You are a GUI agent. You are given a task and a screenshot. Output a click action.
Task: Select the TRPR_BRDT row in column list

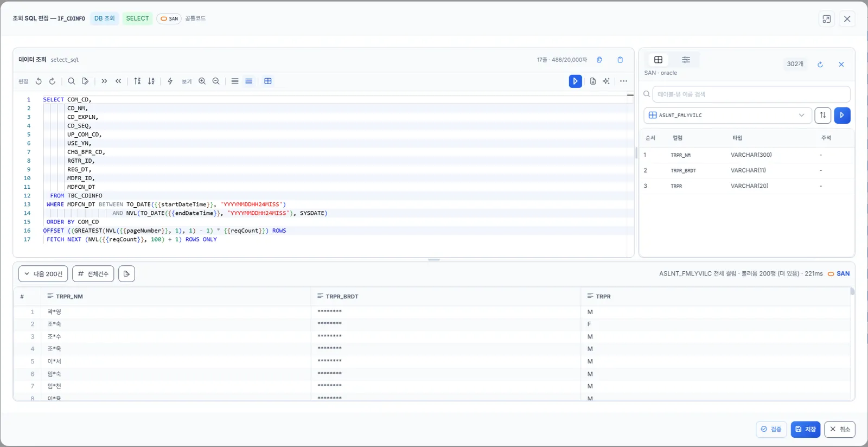pos(746,170)
